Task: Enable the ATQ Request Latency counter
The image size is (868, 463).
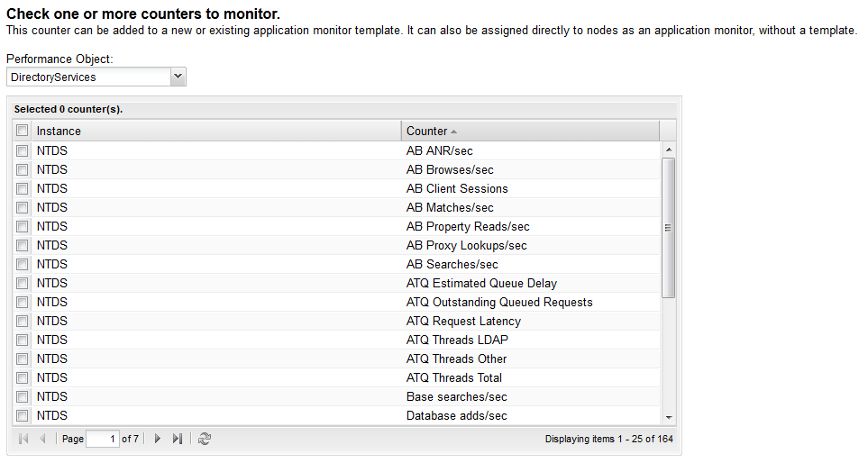Action: [x=23, y=321]
